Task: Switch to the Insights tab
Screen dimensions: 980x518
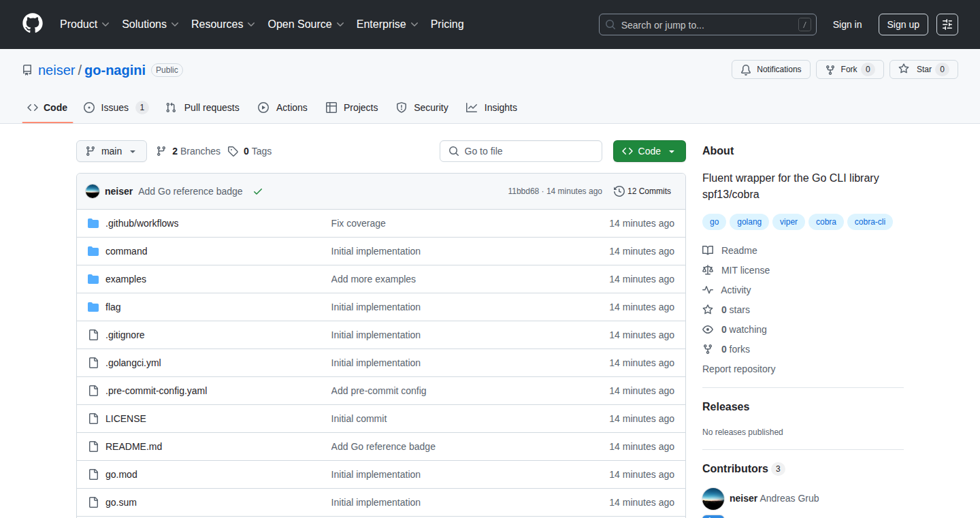Action: pyautogui.click(x=491, y=108)
